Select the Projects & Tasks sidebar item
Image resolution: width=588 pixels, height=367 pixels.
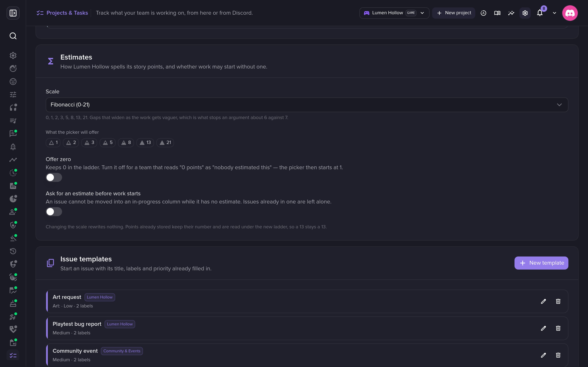coord(13,356)
